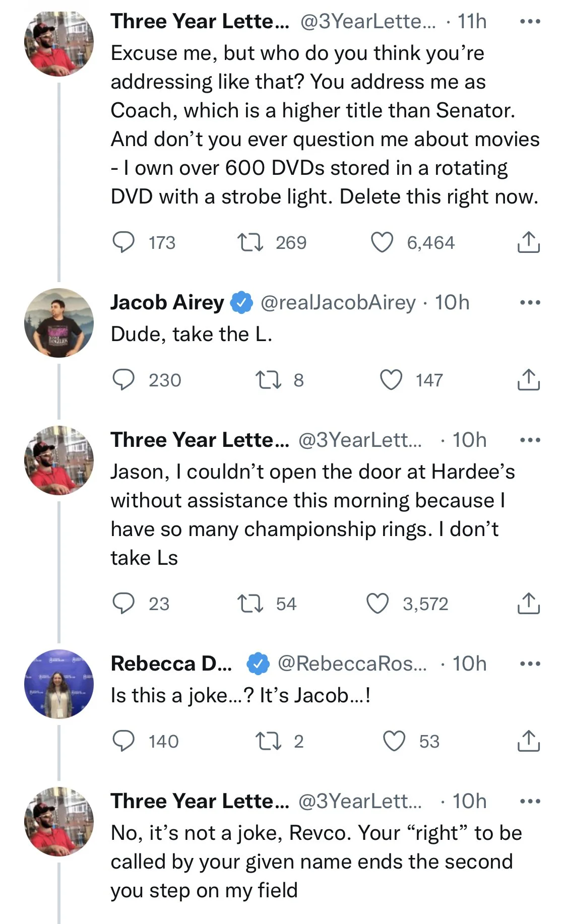Open Rebecca D...'s profile name link
Screen dimensions: 567x924
pyautogui.click(x=171, y=664)
